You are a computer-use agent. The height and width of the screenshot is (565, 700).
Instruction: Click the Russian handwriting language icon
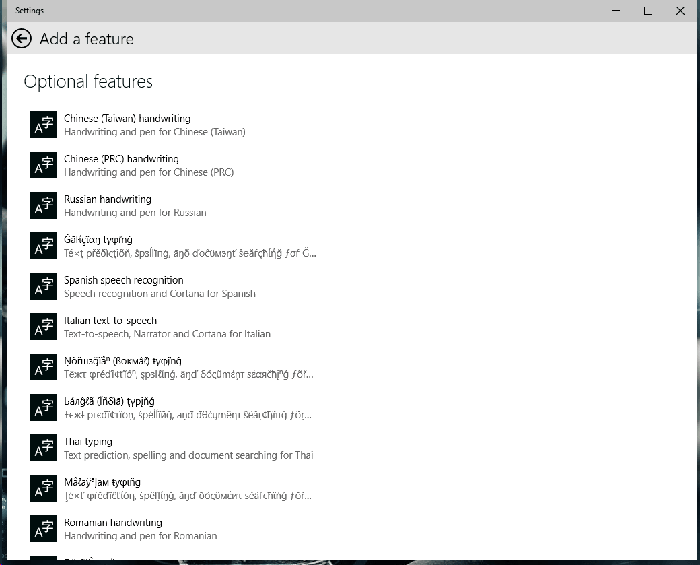coord(44,206)
